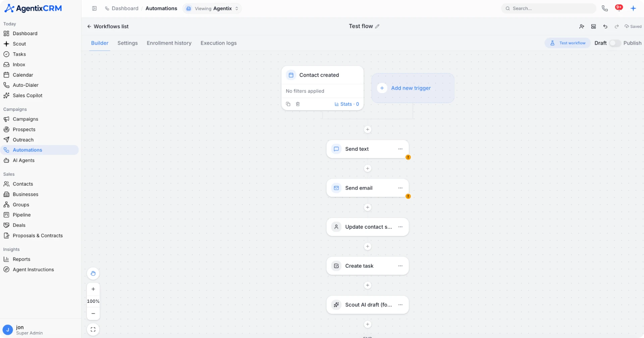This screenshot has width=644, height=338.
Task: View Stats for Contact created
Action: [x=347, y=104]
